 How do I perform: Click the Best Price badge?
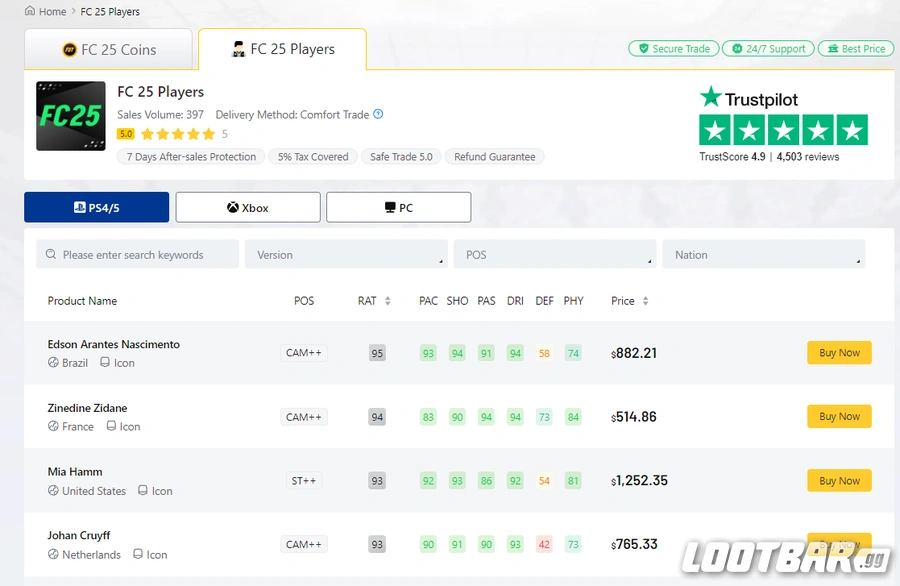pyautogui.click(x=856, y=49)
